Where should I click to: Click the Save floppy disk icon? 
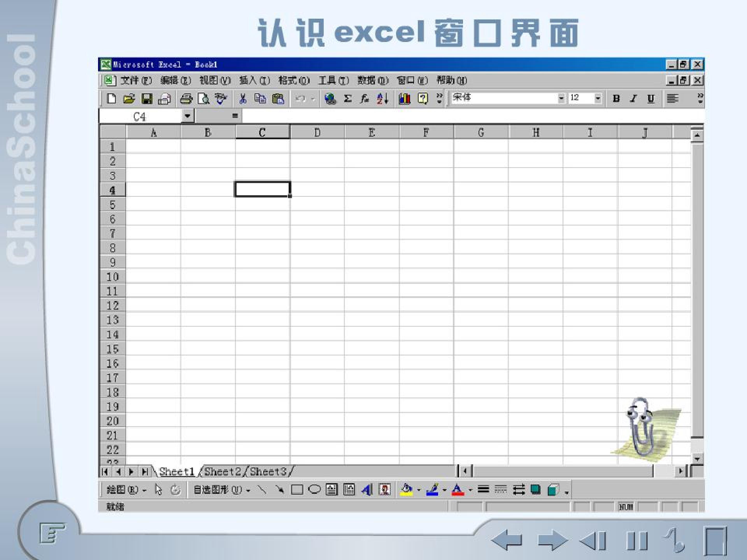tap(147, 99)
